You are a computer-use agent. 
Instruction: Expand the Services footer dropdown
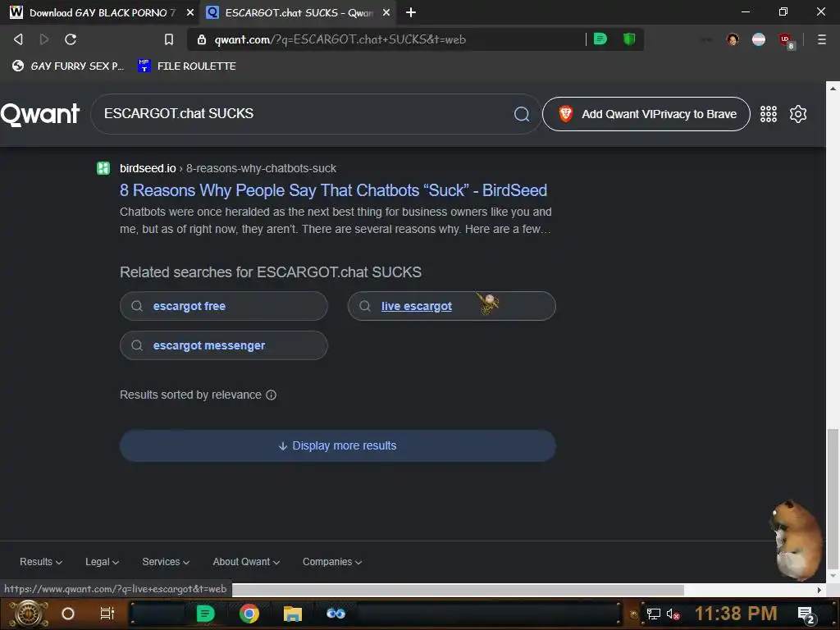coord(166,561)
